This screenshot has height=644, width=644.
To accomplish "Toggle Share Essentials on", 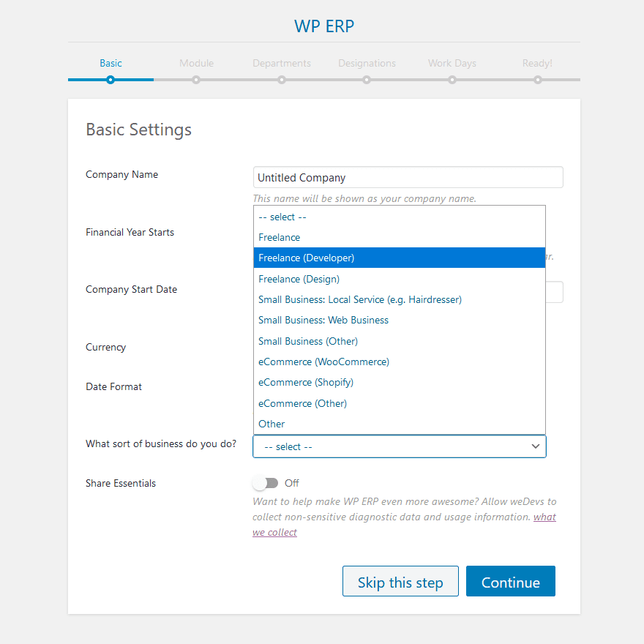I will [x=266, y=483].
